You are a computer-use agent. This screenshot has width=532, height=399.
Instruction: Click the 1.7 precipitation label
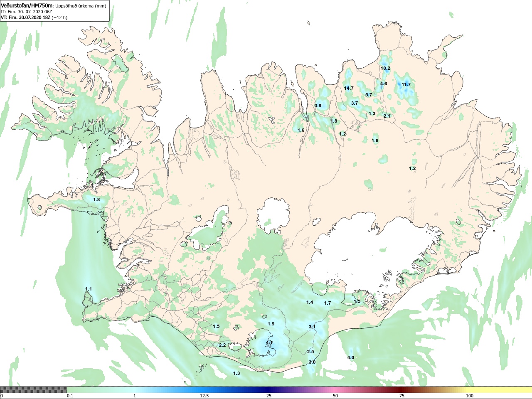pyautogui.click(x=328, y=303)
